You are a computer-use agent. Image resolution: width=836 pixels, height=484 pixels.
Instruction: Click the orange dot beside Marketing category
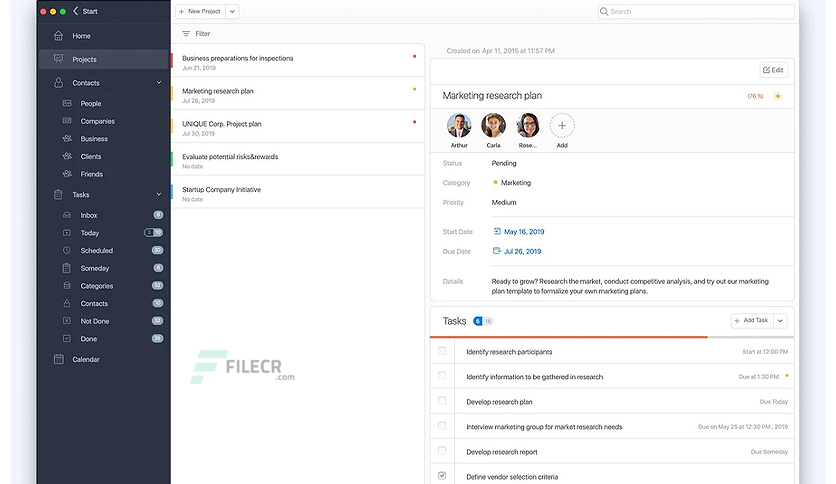point(495,182)
